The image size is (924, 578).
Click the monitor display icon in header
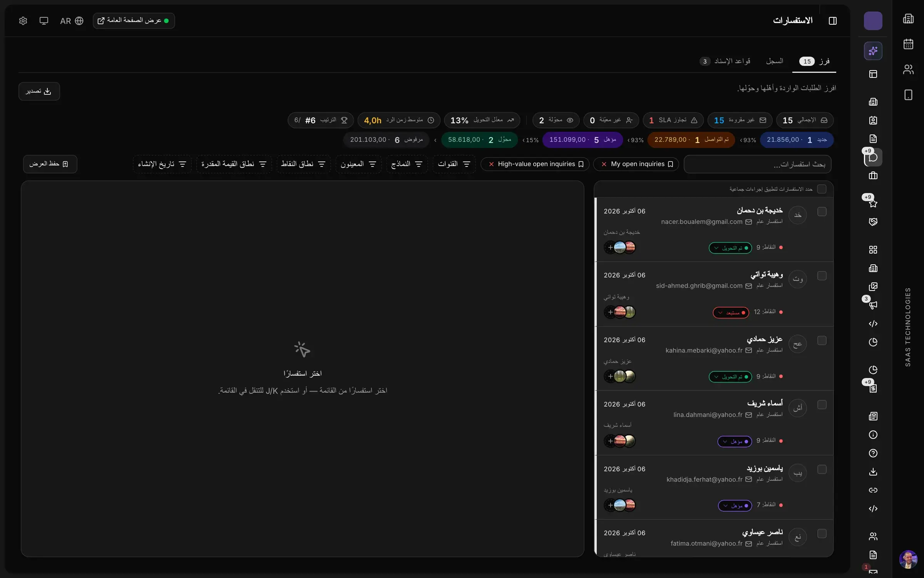pos(44,21)
